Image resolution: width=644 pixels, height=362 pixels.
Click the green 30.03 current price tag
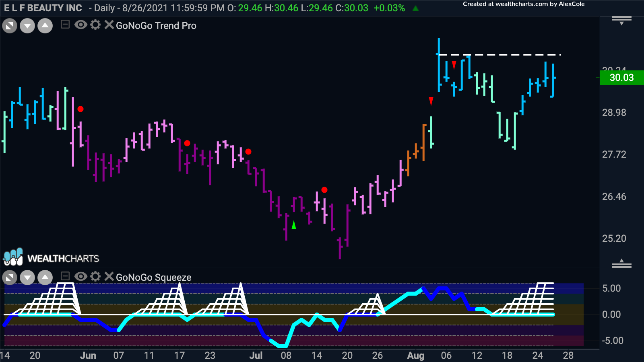(622, 78)
